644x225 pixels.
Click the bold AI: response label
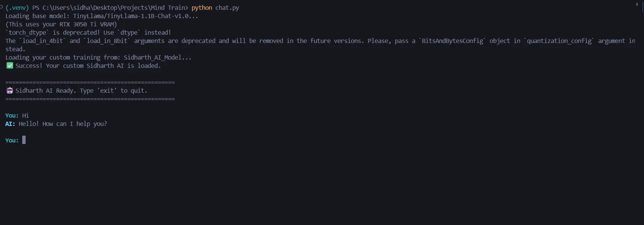point(10,124)
